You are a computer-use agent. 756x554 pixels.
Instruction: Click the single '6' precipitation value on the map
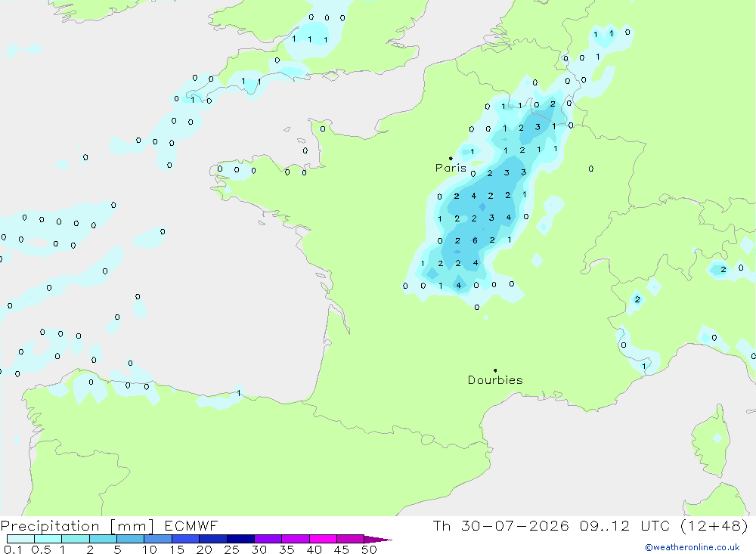pos(475,240)
